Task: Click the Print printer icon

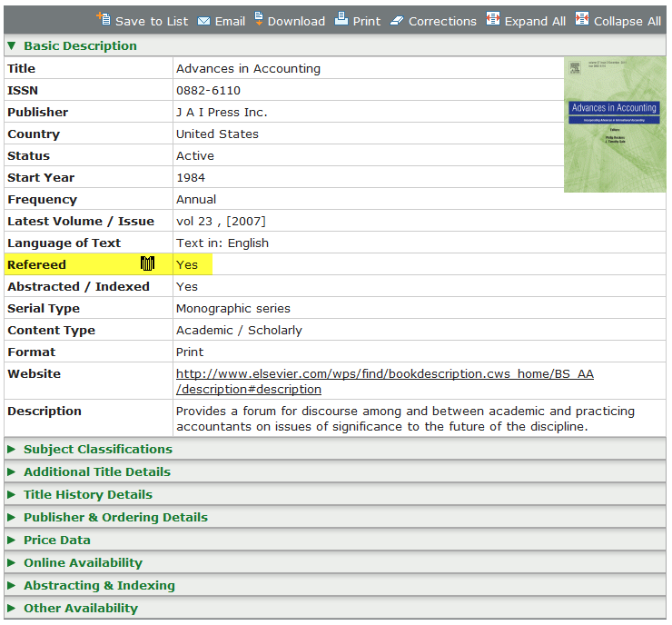Action: coord(341,19)
